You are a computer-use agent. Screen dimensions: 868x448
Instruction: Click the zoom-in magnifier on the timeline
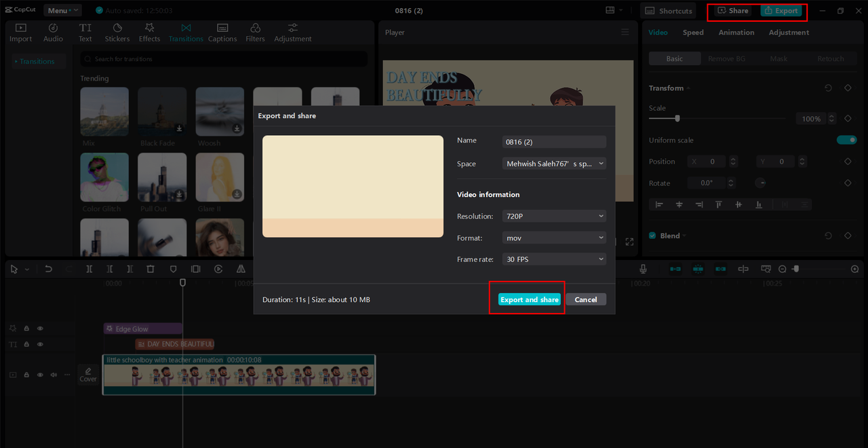854,269
